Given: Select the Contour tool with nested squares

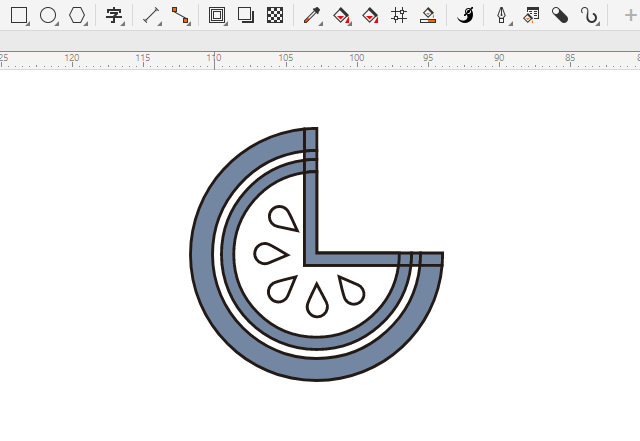Looking at the screenshot, I should 217,16.
